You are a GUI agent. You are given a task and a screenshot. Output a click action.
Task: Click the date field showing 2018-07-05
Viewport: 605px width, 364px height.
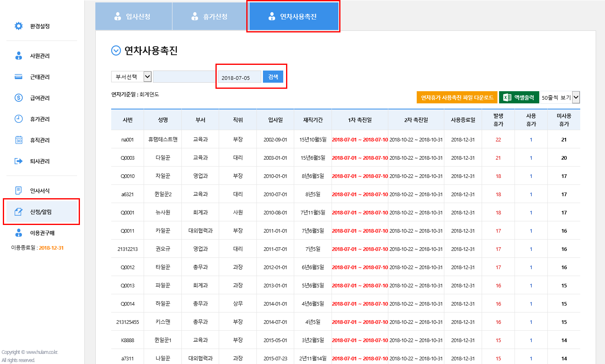pos(239,77)
